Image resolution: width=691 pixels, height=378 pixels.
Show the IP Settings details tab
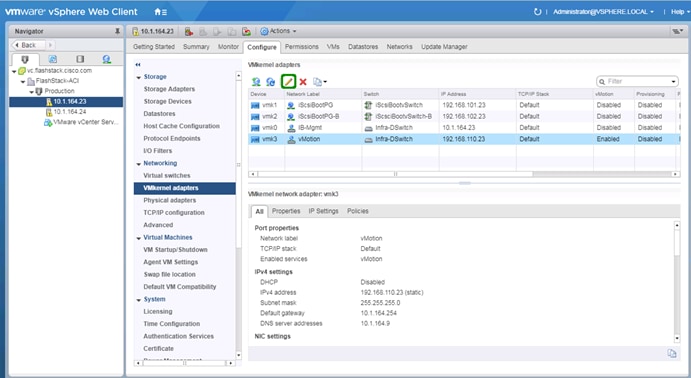323,211
